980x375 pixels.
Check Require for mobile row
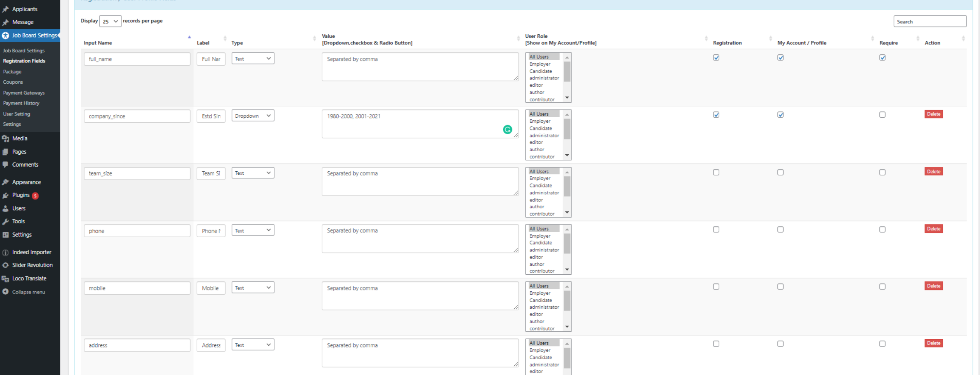(x=882, y=286)
